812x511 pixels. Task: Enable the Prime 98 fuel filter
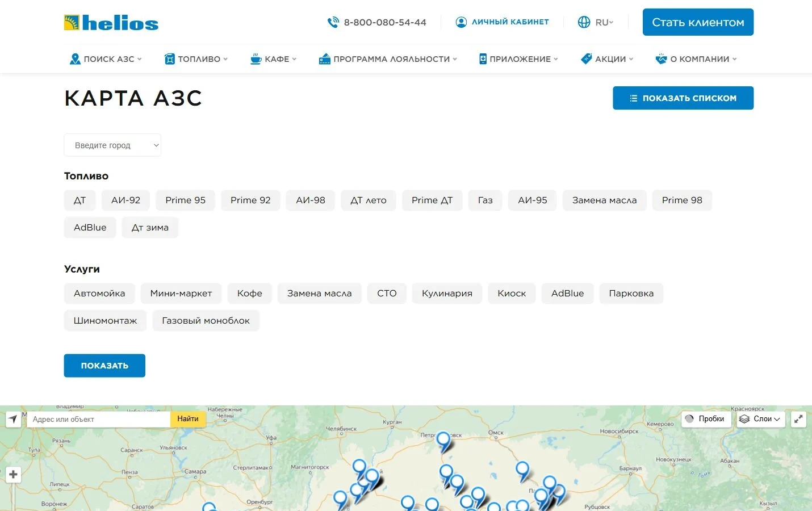682,200
